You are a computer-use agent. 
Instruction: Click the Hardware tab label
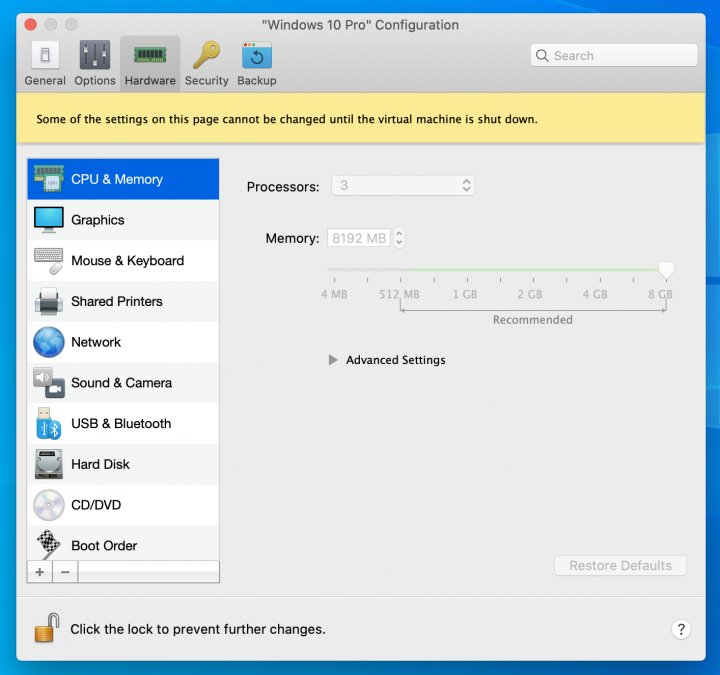click(x=150, y=80)
